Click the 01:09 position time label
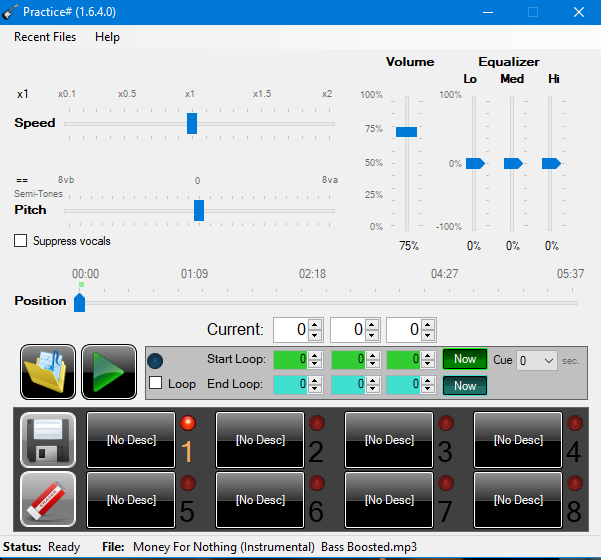The image size is (601, 560). (194, 274)
